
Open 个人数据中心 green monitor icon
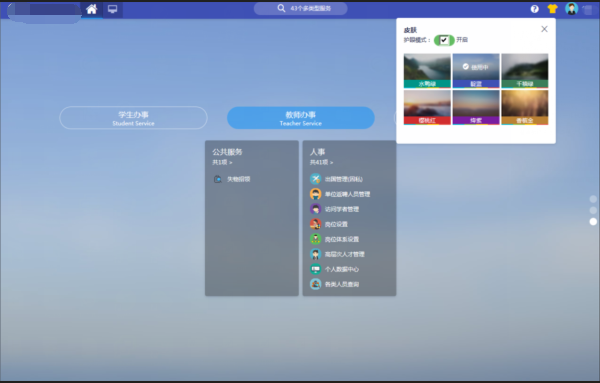coord(315,269)
